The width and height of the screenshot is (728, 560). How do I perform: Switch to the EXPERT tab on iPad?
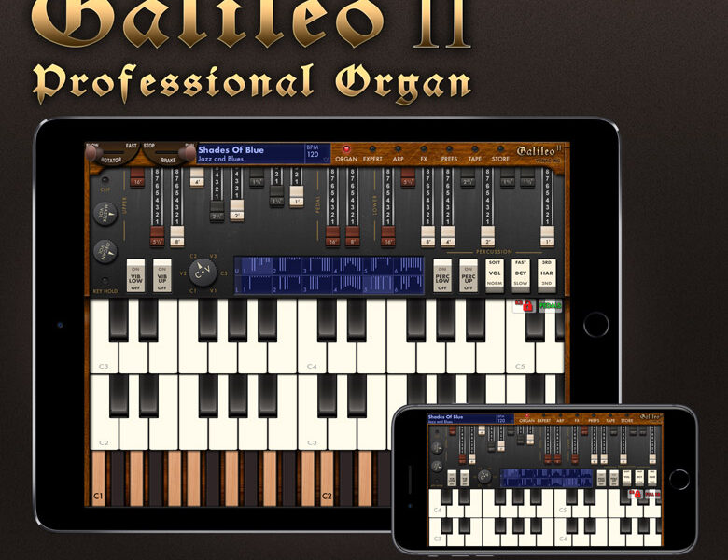372,154
